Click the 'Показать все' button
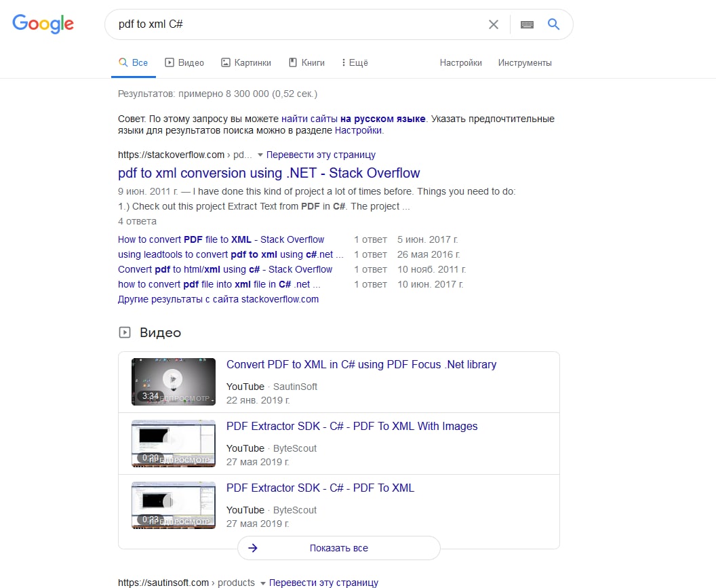Screen dimensions: 716x588 point(339,548)
